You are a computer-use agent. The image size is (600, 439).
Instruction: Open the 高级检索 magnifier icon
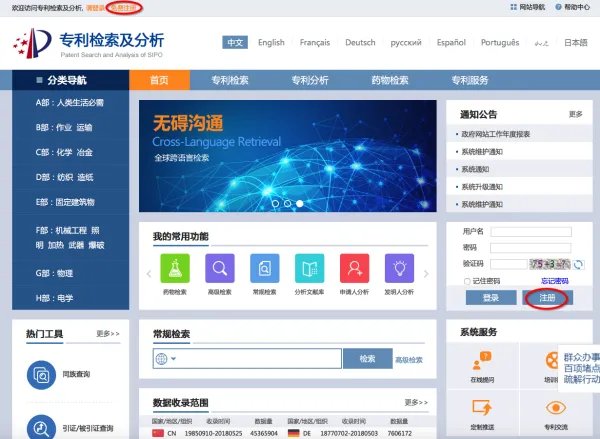click(x=220, y=268)
